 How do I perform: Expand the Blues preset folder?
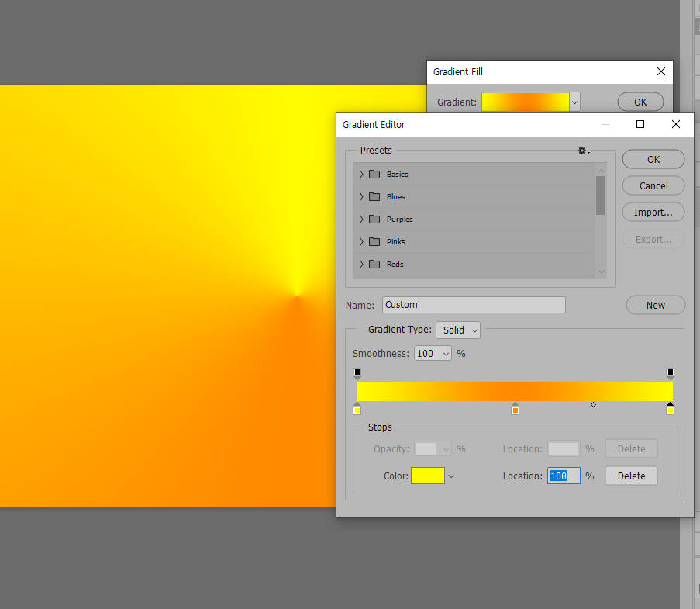361,196
